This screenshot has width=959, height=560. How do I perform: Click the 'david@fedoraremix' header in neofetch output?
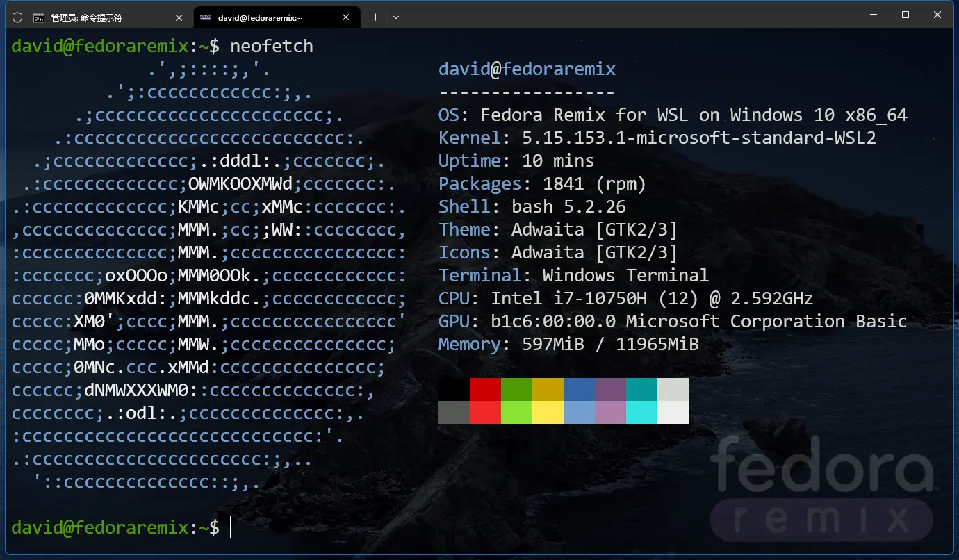pyautogui.click(x=527, y=69)
